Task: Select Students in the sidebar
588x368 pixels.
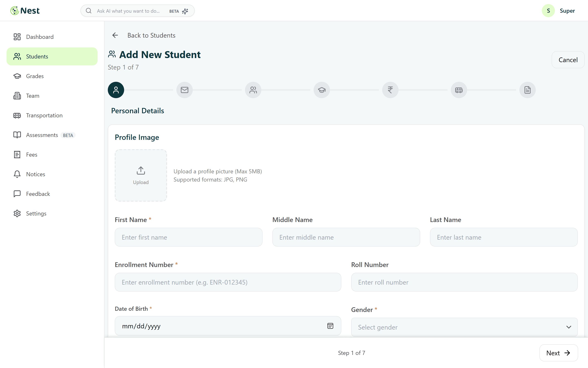Action: (52, 56)
